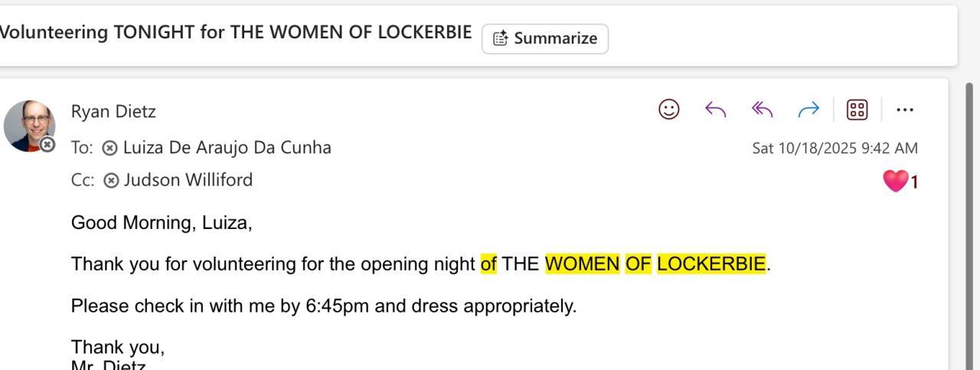The image size is (980, 370).
Task: Click the Sat 10/18/2025 timestamp
Action: (835, 148)
